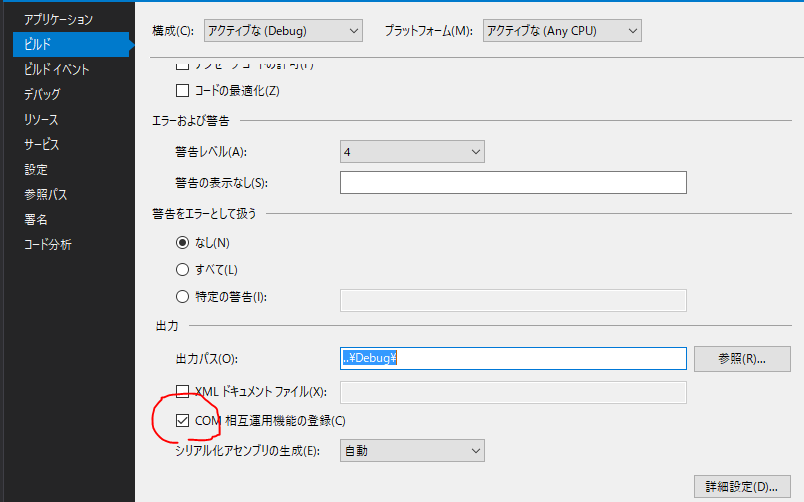
Task: Uncheck COM 相互運用機能の登録 checkbox
Action: point(182,421)
